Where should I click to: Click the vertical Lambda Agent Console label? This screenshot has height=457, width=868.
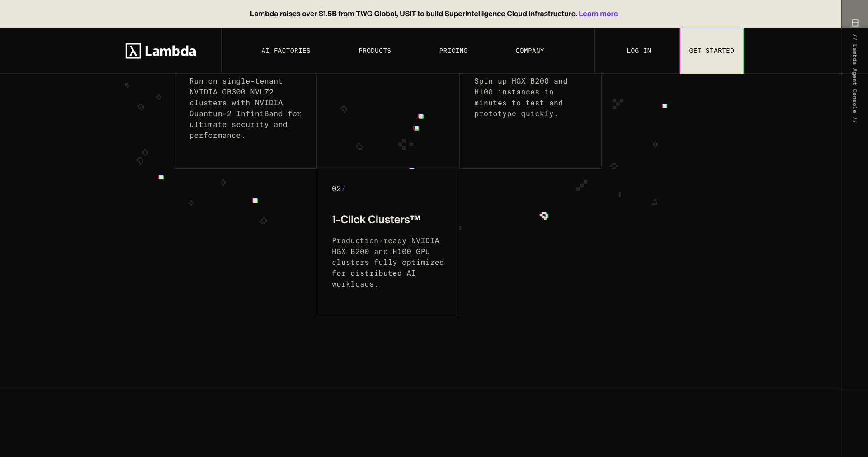pos(854,78)
